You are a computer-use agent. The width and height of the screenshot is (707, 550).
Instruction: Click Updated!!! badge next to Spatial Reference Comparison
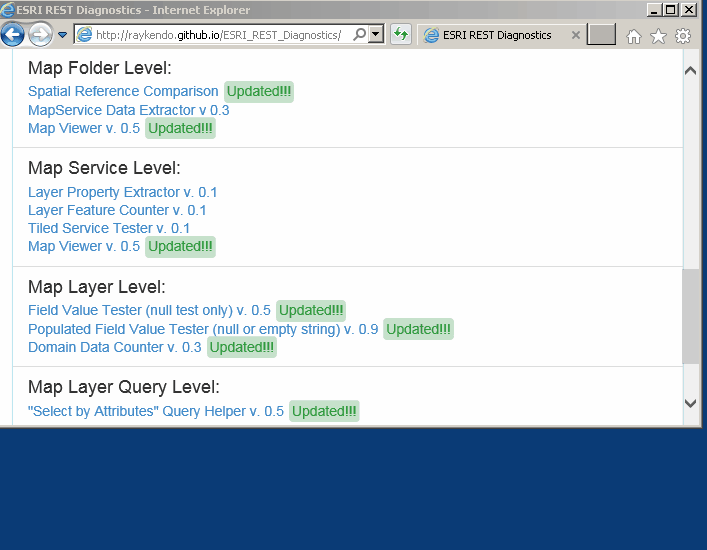tap(259, 92)
